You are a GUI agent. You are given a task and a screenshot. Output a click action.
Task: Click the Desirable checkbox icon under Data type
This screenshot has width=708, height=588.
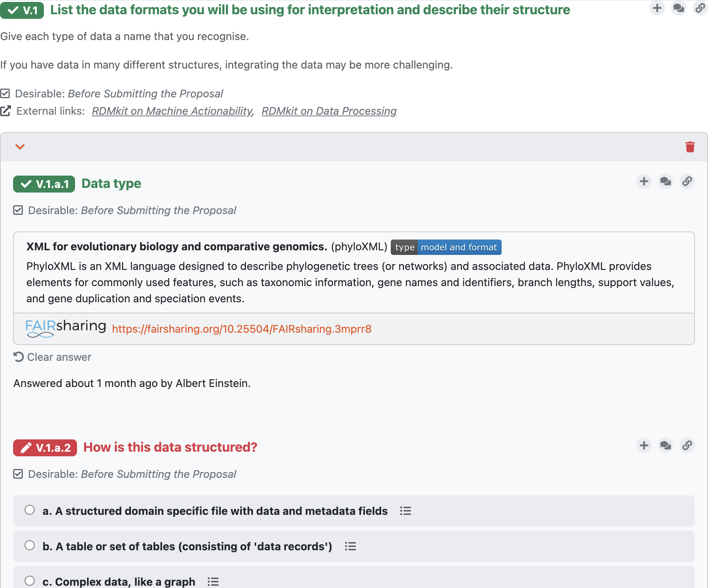coord(18,210)
